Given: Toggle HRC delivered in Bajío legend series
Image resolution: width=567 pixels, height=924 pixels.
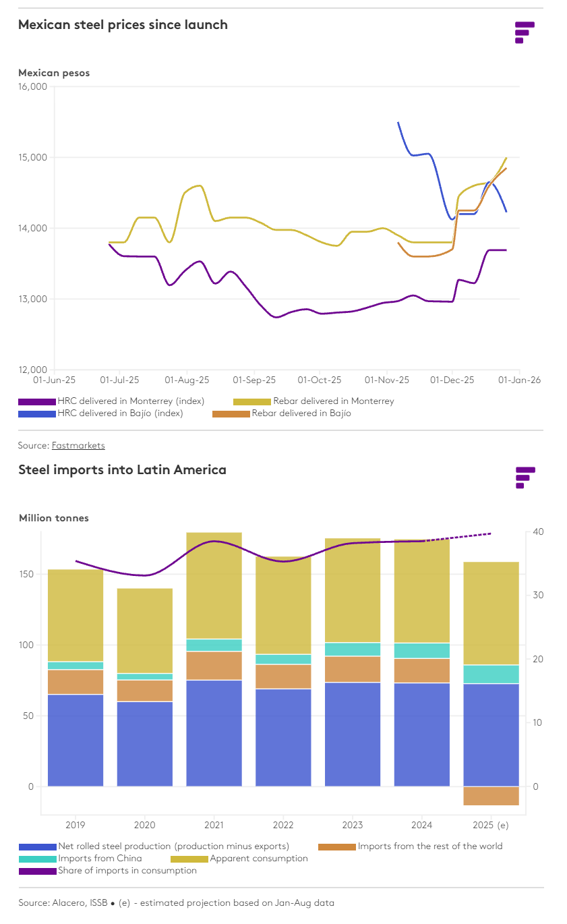Looking at the screenshot, I should click(x=120, y=413).
